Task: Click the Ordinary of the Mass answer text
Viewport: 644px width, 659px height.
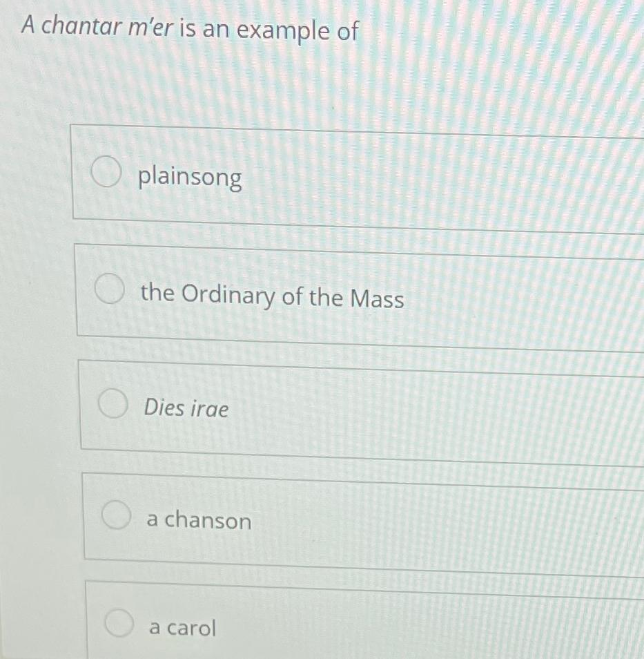Action: tap(272, 297)
